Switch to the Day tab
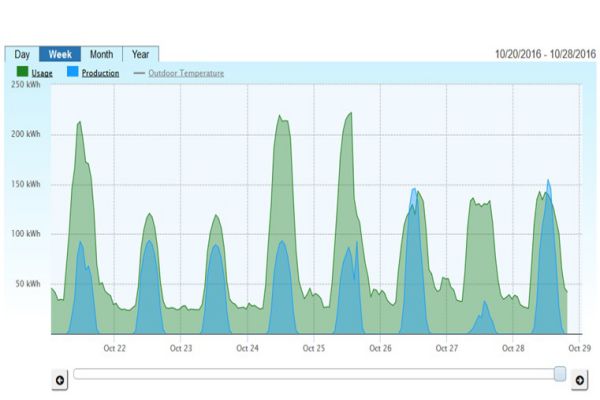This screenshot has width=600, height=400. click(22, 54)
